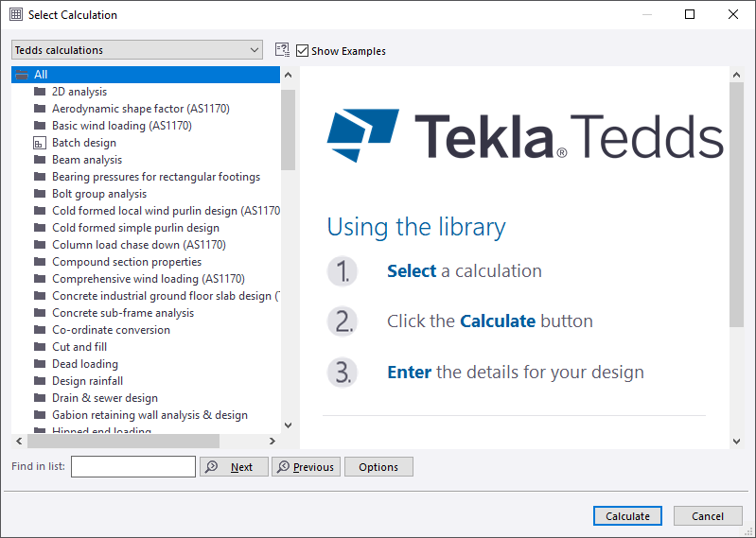The height and width of the screenshot is (538, 756).
Task: Click calculation list horizontal scroll right arrow
Action: [273, 441]
